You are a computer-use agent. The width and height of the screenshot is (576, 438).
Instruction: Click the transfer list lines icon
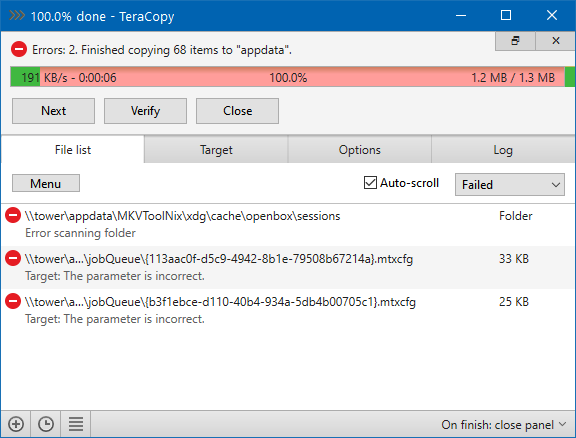76,424
